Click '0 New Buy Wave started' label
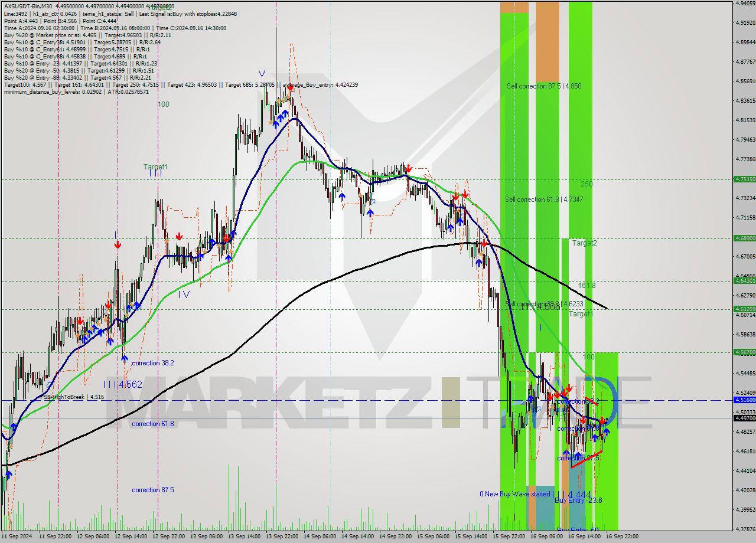 (x=516, y=494)
